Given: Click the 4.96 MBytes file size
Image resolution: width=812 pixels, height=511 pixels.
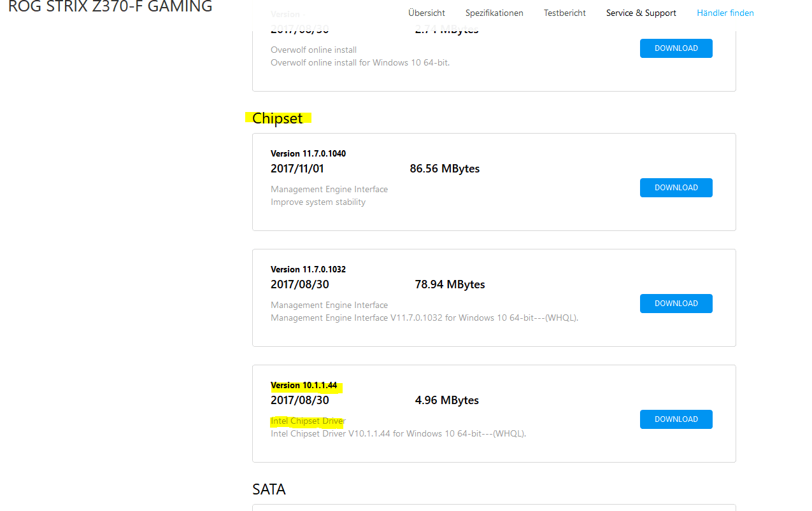Looking at the screenshot, I should (446, 400).
